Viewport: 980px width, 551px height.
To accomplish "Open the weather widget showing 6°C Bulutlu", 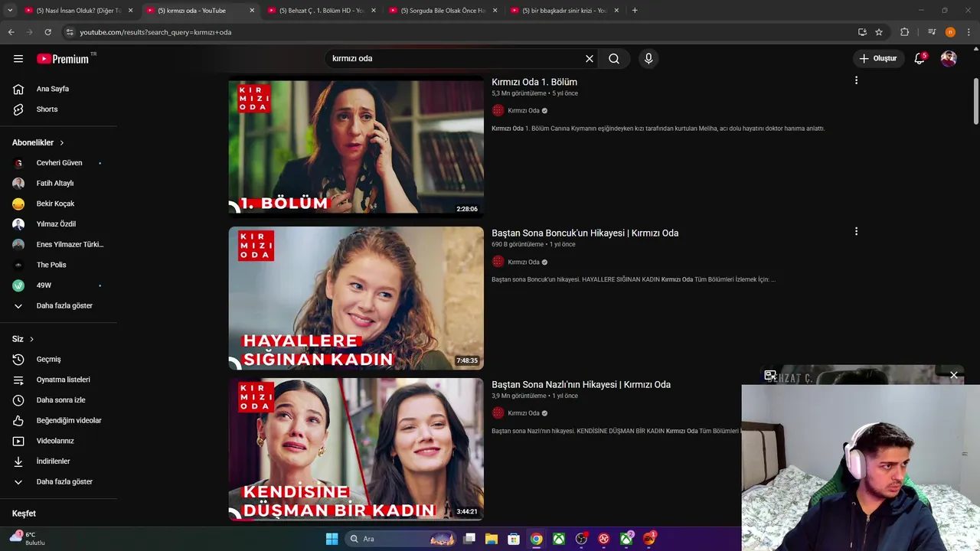I will pos(29,538).
